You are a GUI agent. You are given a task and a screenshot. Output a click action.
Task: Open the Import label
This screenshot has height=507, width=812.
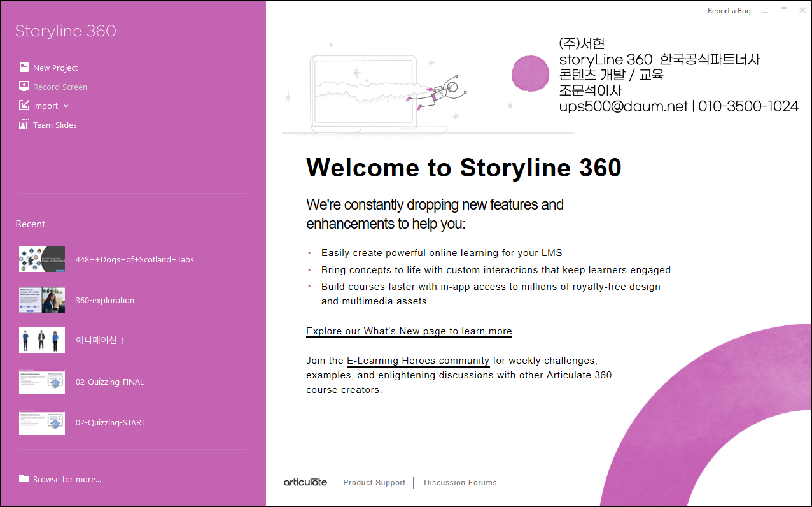(x=45, y=106)
